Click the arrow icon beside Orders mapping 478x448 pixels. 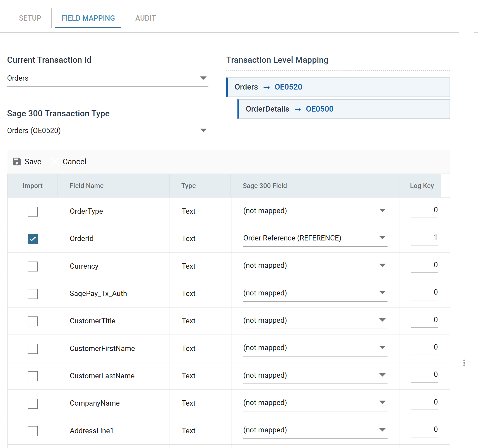pos(266,87)
